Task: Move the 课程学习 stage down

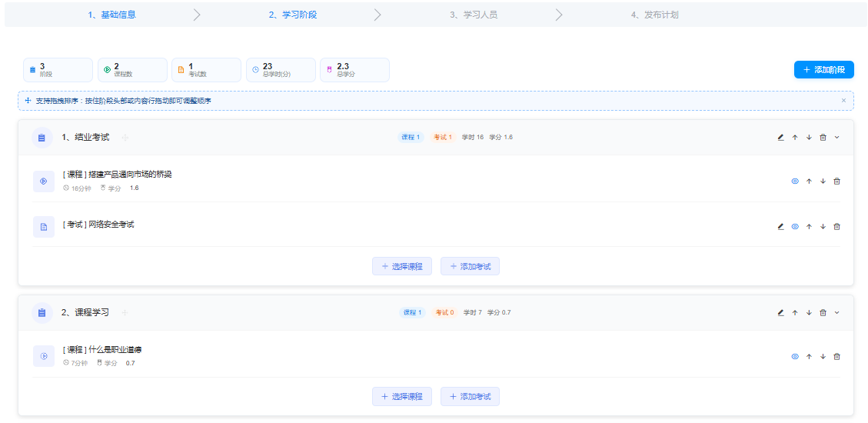Action: 809,313
